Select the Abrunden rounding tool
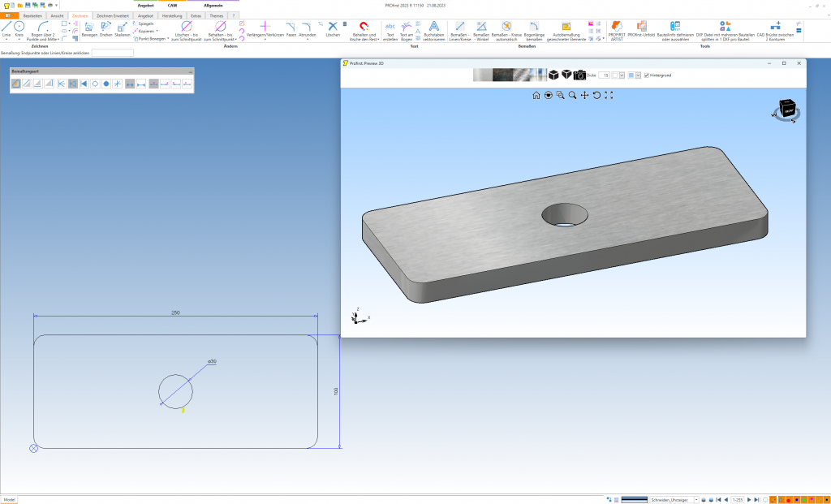Screen dimensions: 831x504 coord(308,28)
